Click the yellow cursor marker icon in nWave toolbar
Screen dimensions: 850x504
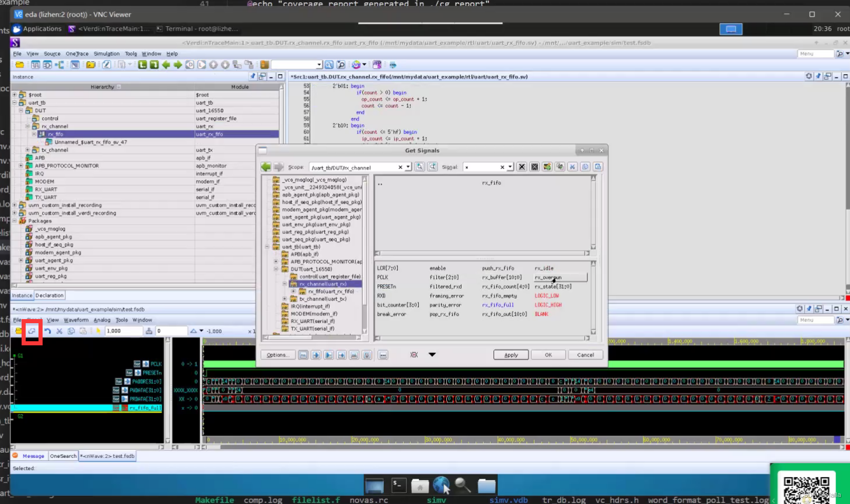98,331
